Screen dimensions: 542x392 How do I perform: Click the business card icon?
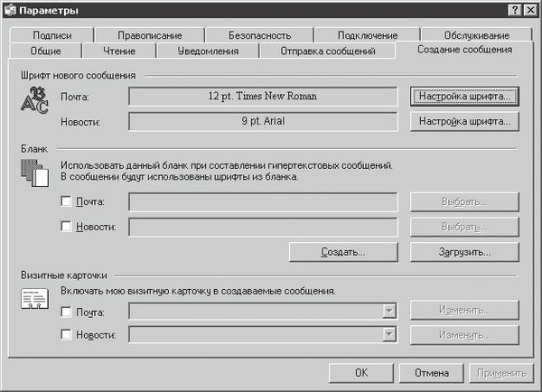[33, 301]
